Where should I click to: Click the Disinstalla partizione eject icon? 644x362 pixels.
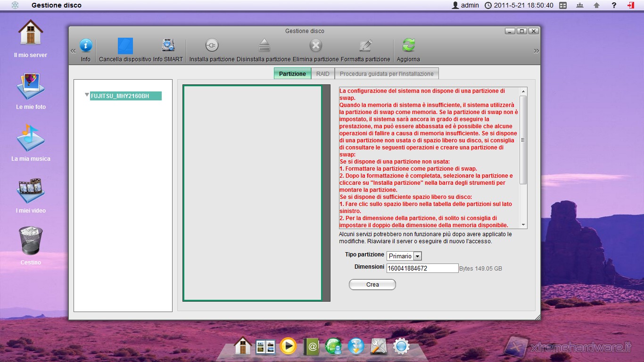(264, 46)
